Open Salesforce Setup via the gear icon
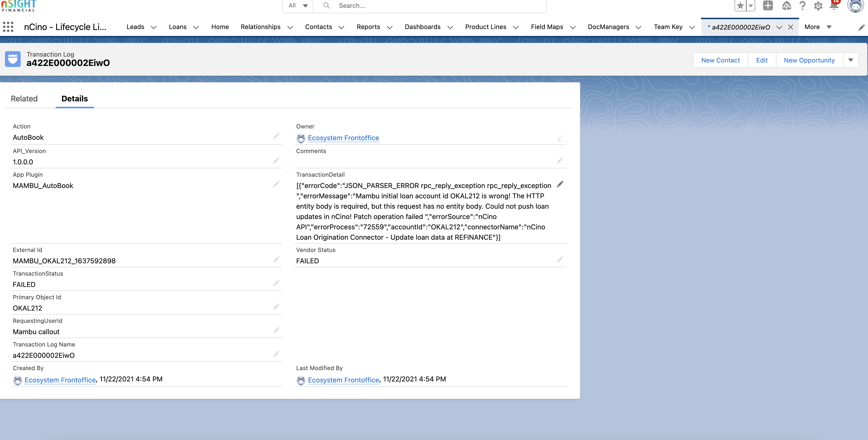 pos(818,6)
